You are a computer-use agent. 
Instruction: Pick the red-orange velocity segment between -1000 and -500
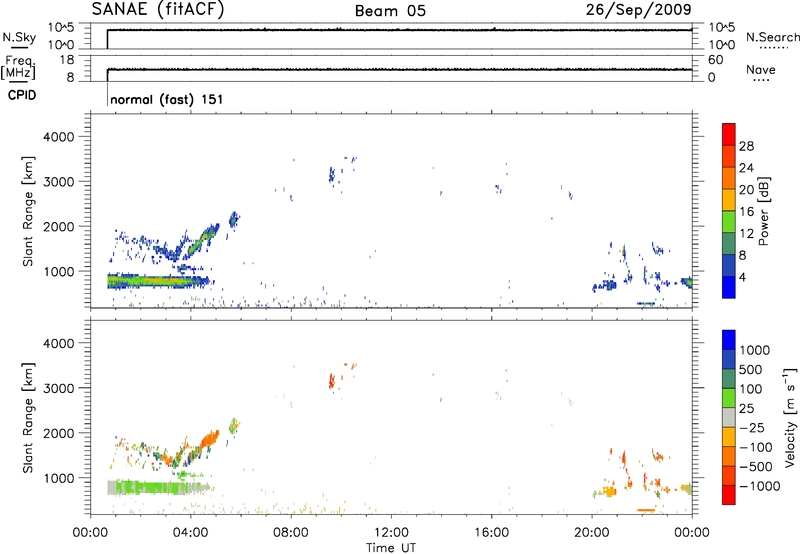(x=729, y=475)
